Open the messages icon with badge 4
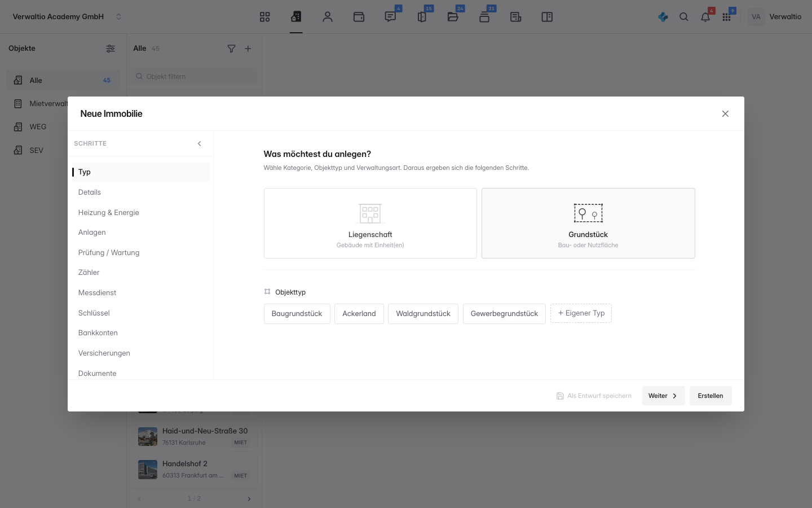 [390, 17]
